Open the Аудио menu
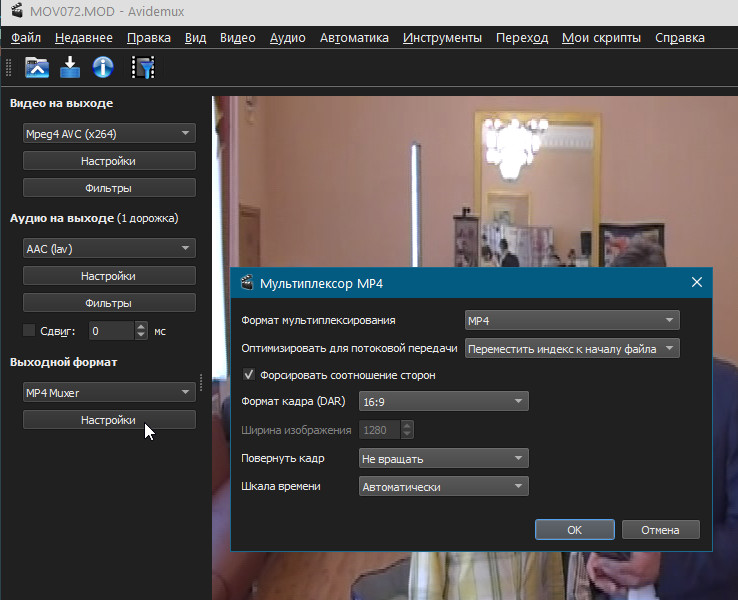Viewport: 738px width, 600px height. pyautogui.click(x=288, y=38)
